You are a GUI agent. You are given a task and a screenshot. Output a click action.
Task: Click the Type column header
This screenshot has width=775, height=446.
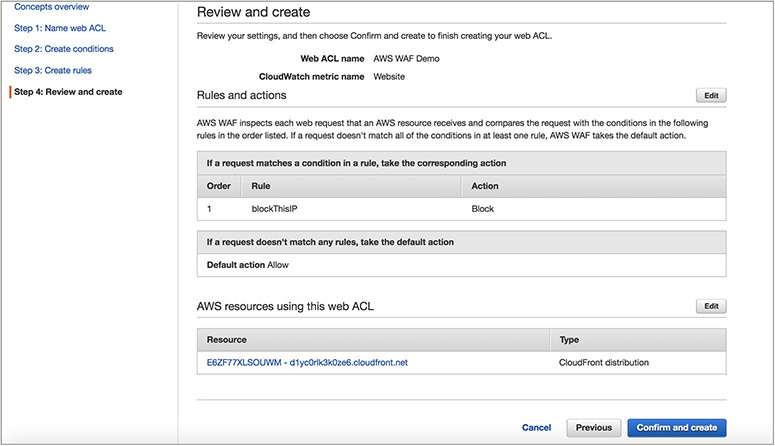(x=569, y=340)
